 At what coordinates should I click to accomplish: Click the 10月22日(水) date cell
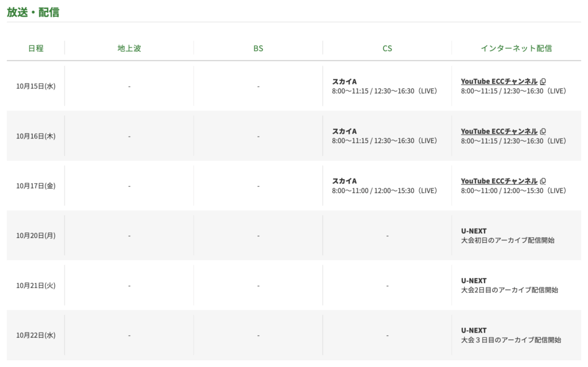point(36,335)
